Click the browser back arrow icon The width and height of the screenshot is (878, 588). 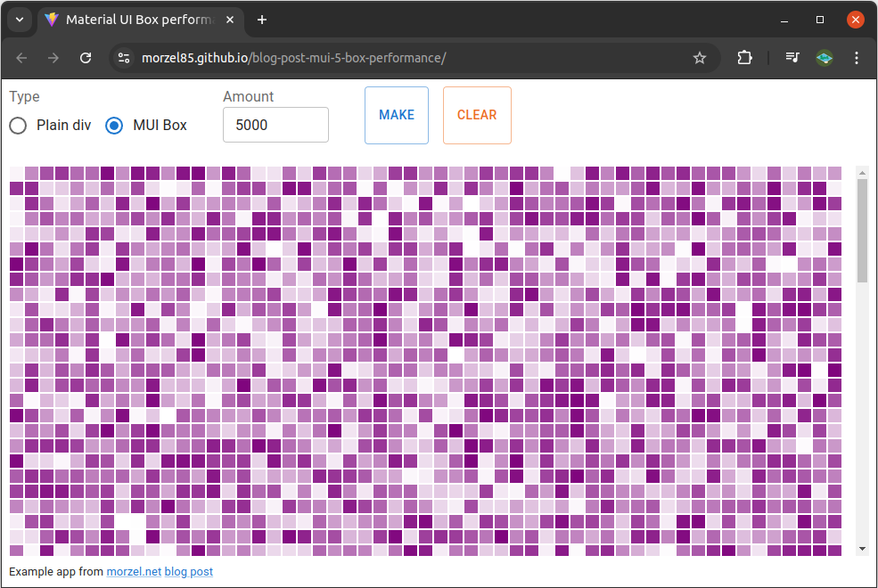pos(22,58)
